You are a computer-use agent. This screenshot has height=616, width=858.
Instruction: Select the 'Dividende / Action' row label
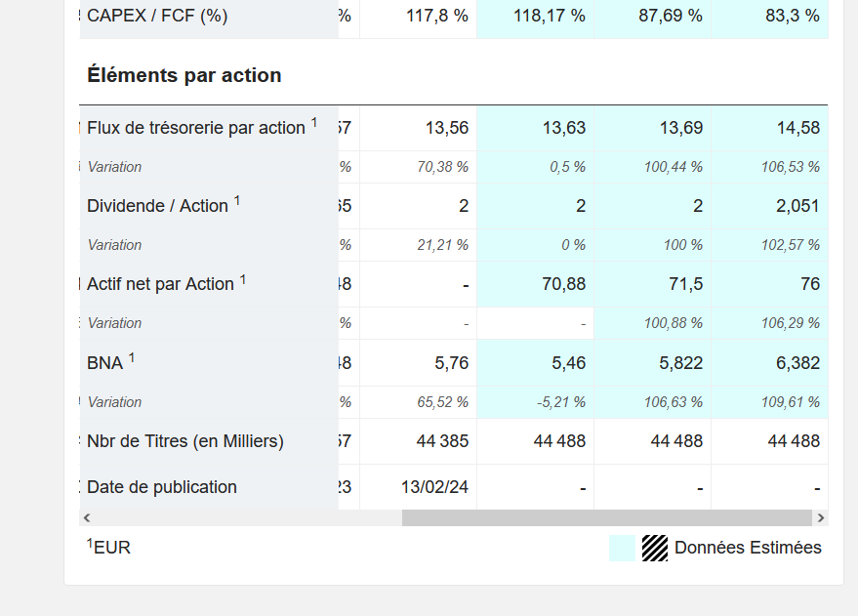(x=157, y=206)
